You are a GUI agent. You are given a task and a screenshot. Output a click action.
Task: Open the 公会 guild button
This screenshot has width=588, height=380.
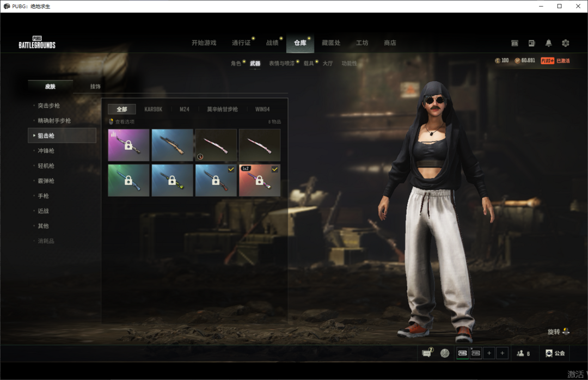tap(555, 353)
